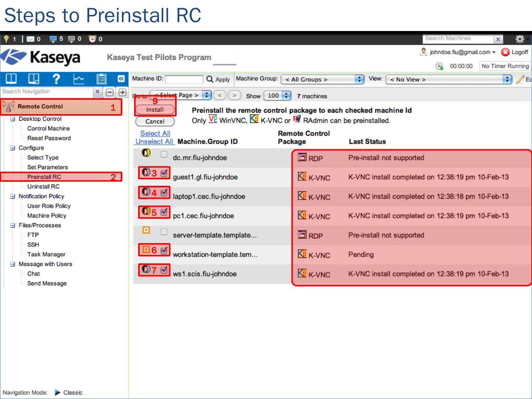
Task: Click the K-VNC package icon for ws1.scis.fiu-johndoe
Action: (302, 273)
